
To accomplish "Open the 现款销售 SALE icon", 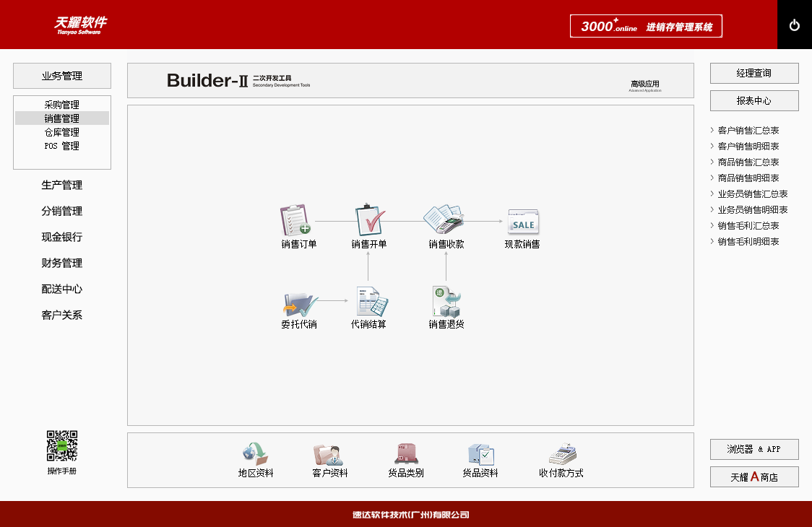I will click(x=522, y=222).
